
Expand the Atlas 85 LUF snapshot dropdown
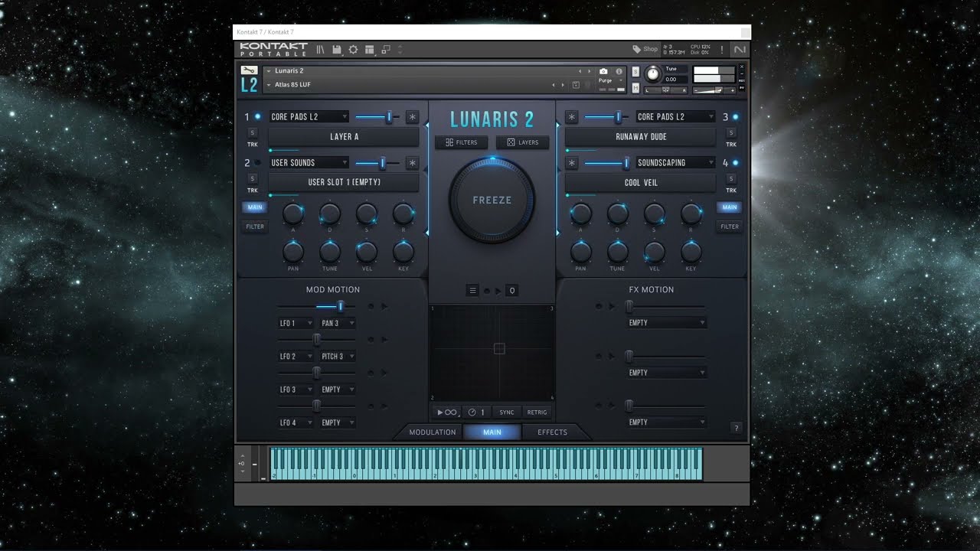269,85
